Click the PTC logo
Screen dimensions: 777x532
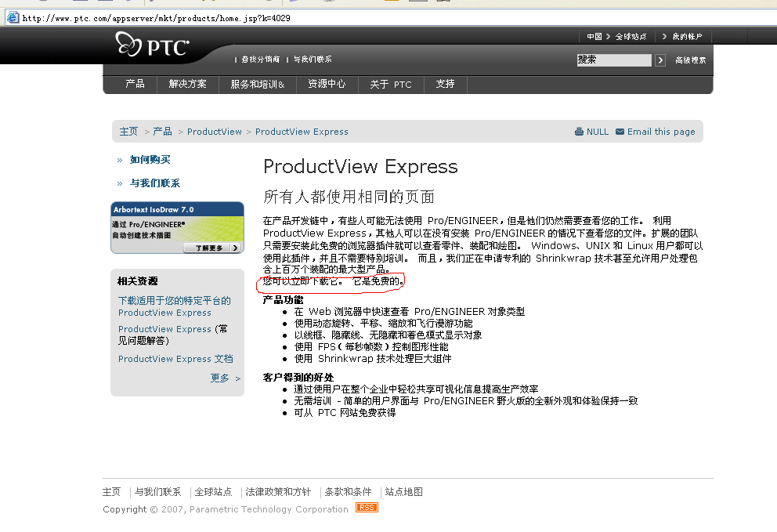point(152,45)
